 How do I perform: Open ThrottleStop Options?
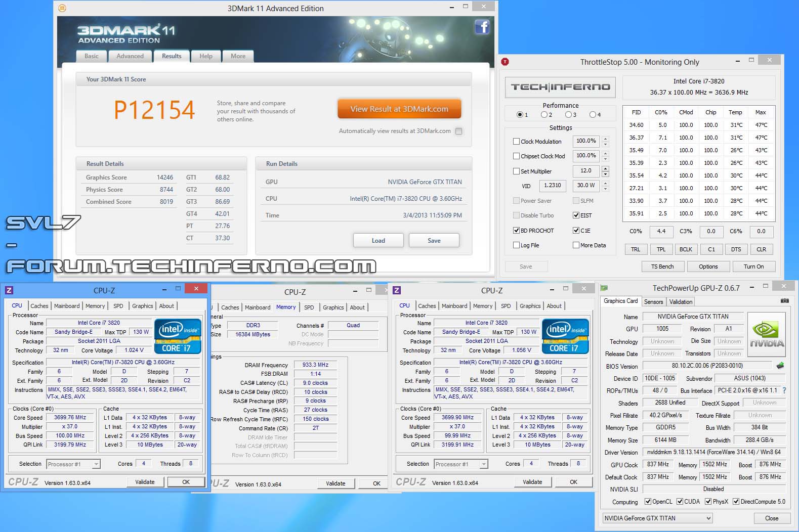[708, 267]
